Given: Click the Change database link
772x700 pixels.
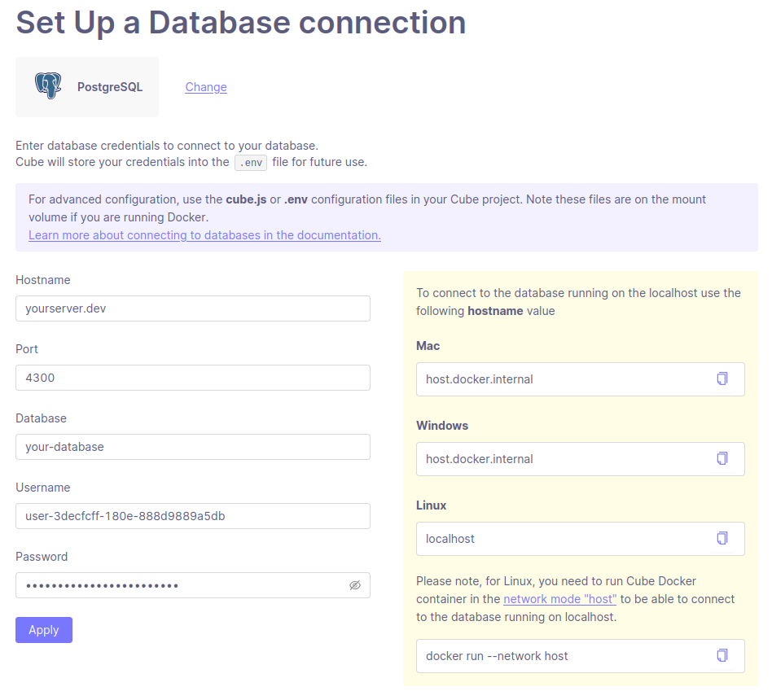Looking at the screenshot, I should pyautogui.click(x=206, y=87).
